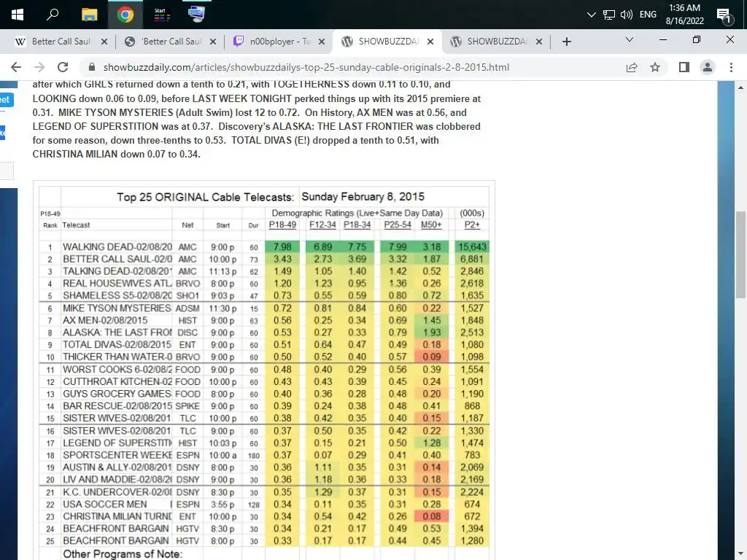Click the P2+ column header
747x560 pixels.
tap(472, 225)
